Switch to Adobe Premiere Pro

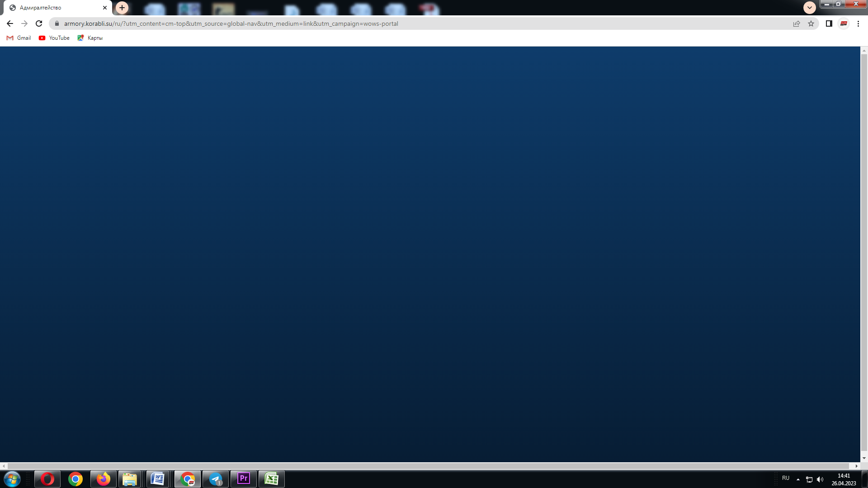[244, 479]
